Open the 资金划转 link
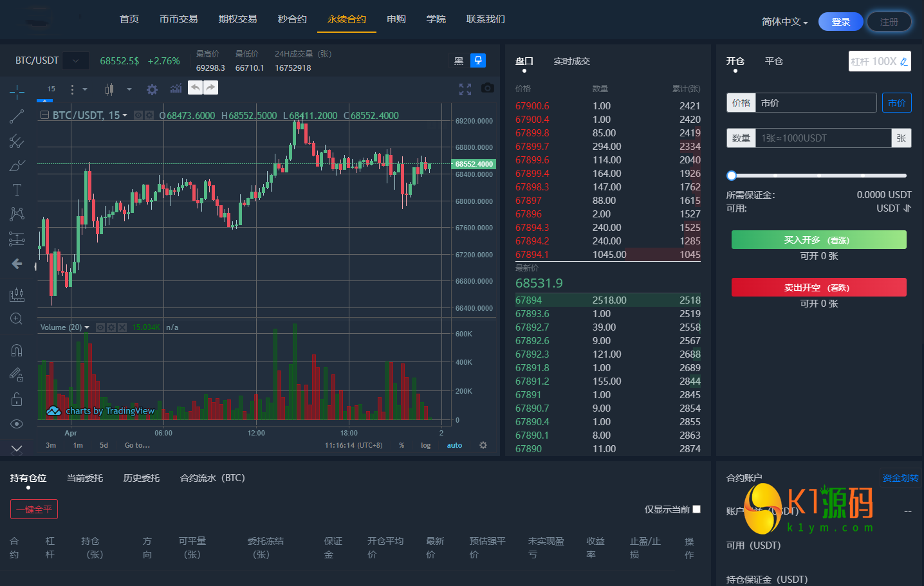Viewport: 924px width, 586px height. [x=900, y=477]
